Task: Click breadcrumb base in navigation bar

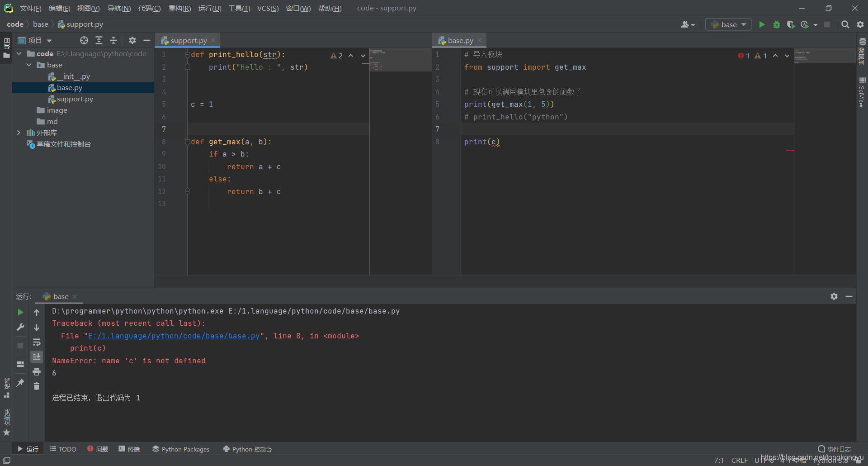Action: [41, 24]
